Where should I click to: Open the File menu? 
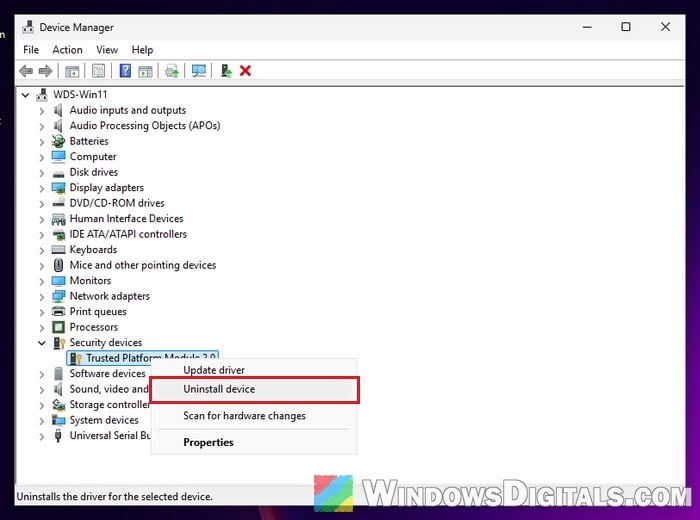[x=31, y=50]
